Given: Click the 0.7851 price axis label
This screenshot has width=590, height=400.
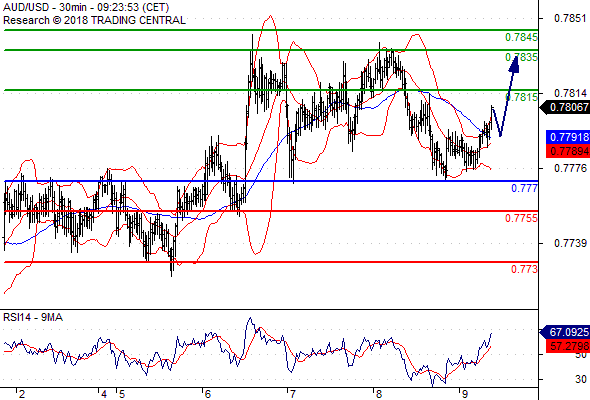Looking at the screenshot, I should point(570,18).
